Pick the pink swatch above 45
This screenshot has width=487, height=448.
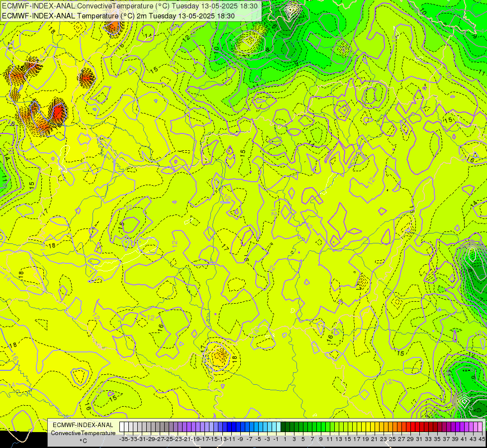(x=480, y=427)
